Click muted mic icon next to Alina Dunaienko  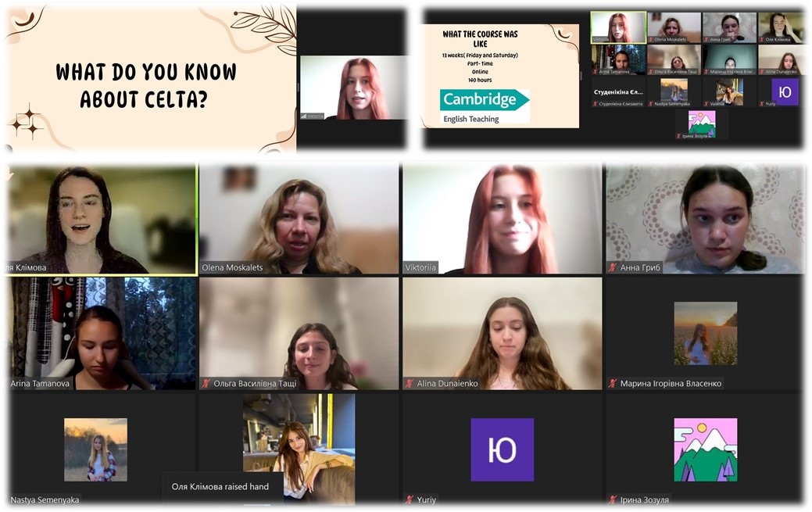410,384
